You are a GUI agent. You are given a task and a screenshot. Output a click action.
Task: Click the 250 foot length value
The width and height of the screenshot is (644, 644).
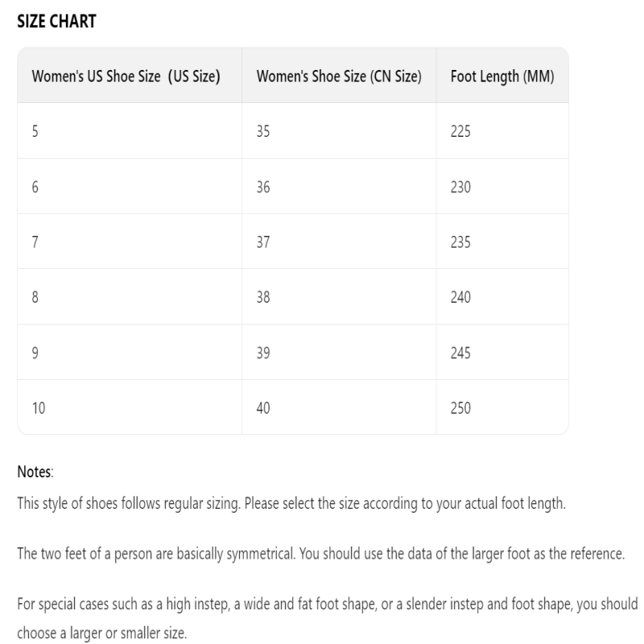point(460,408)
